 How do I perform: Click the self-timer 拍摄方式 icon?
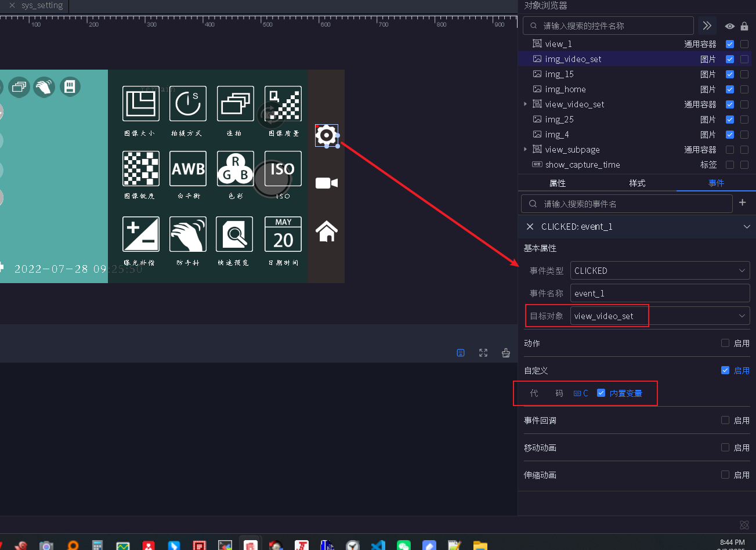(x=188, y=104)
